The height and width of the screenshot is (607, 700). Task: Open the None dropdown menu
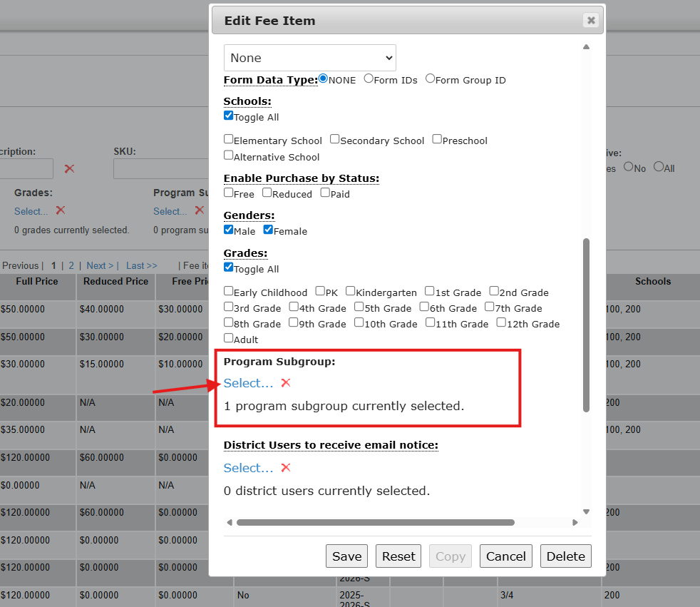(x=310, y=58)
